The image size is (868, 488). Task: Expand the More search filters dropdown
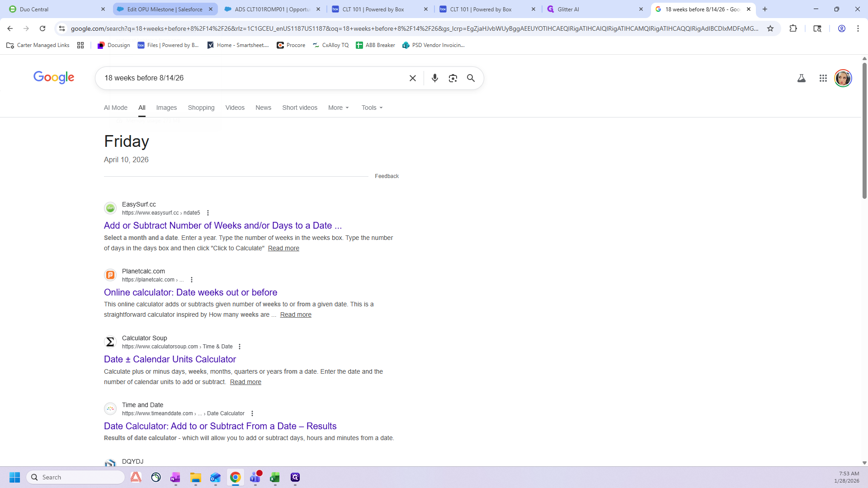(338, 108)
